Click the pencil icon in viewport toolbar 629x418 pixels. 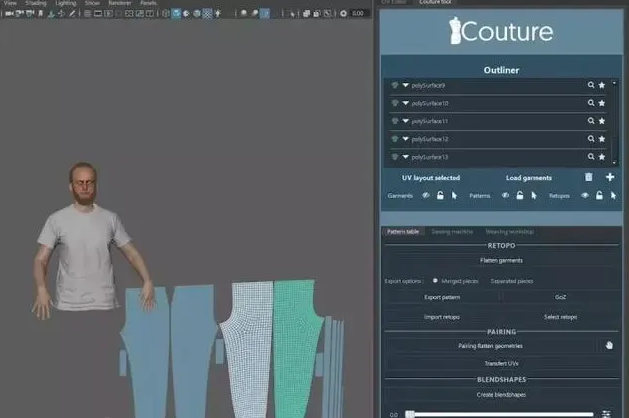(x=72, y=14)
